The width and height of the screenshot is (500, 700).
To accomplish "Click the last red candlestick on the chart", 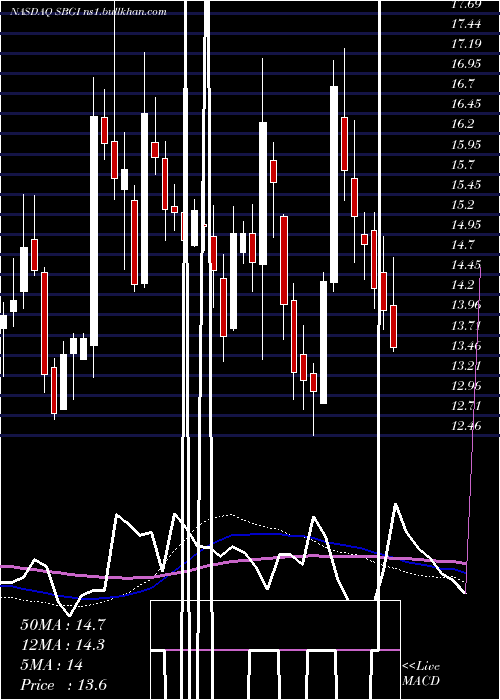I will [x=393, y=326].
